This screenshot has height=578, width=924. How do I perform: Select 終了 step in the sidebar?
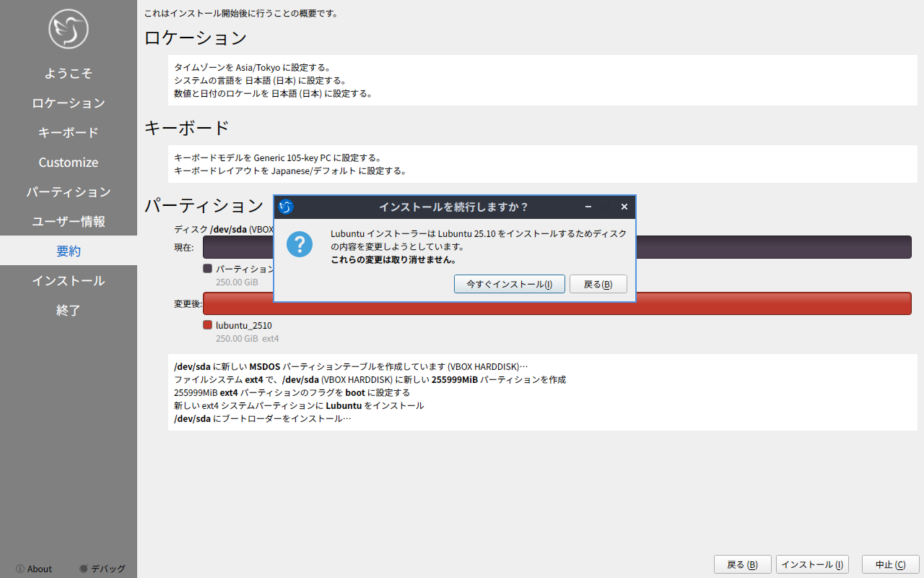pos(69,310)
